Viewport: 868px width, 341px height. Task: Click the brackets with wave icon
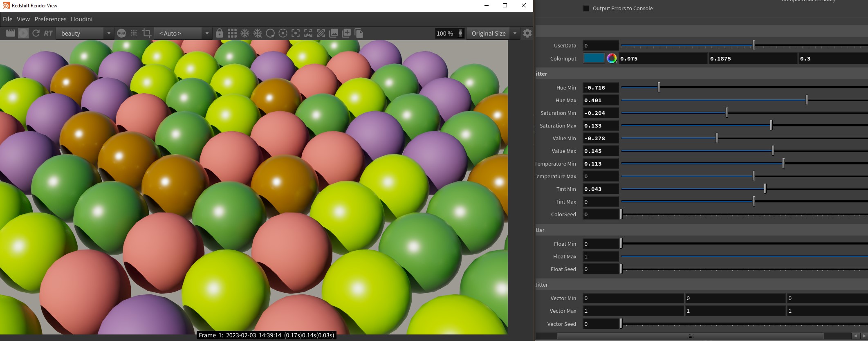(308, 34)
